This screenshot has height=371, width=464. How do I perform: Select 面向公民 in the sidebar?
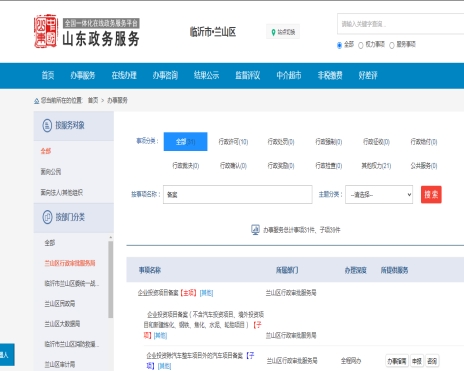point(51,172)
